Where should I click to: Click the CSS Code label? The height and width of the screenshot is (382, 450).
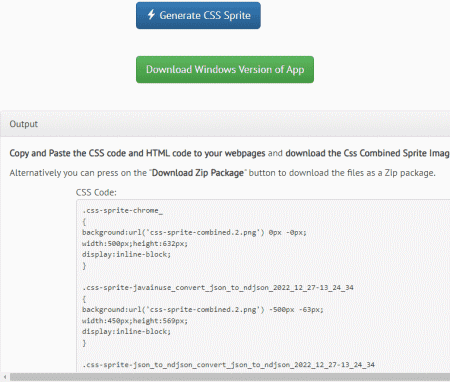(96, 192)
